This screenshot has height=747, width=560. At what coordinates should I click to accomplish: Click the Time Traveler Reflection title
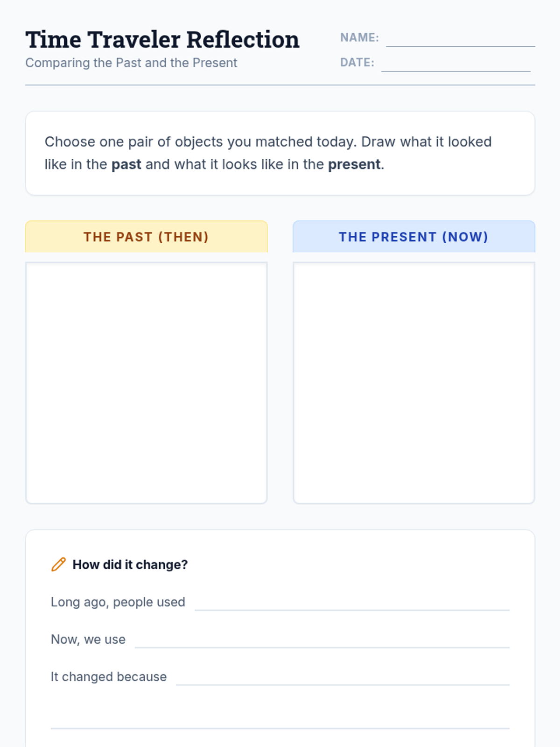click(x=162, y=40)
